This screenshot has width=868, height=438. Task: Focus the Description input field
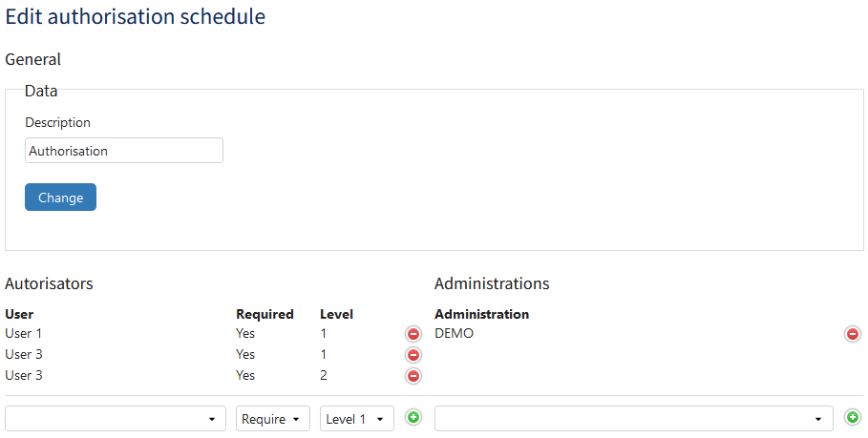[x=124, y=151]
